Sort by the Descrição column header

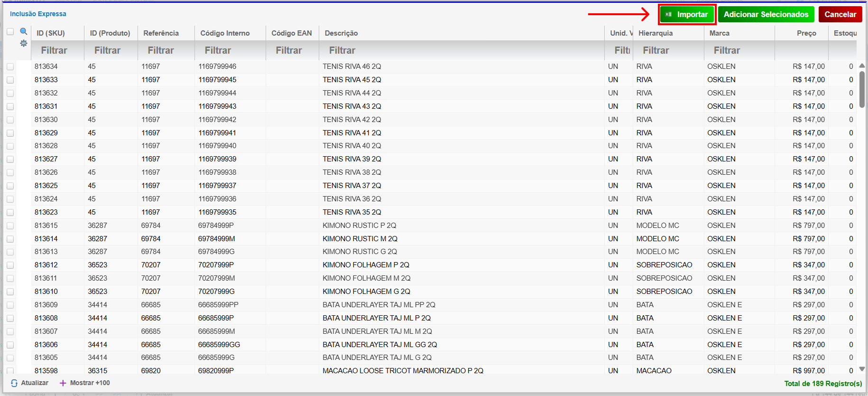(x=341, y=33)
